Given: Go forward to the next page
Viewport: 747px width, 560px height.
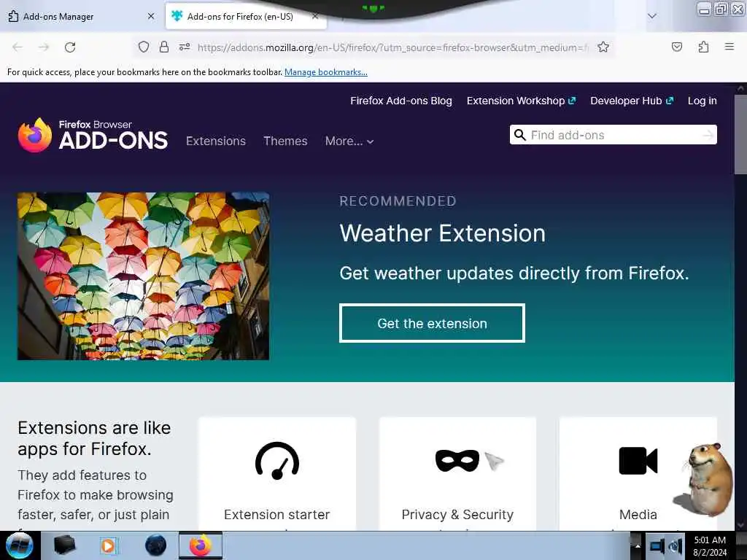Looking at the screenshot, I should (x=44, y=47).
